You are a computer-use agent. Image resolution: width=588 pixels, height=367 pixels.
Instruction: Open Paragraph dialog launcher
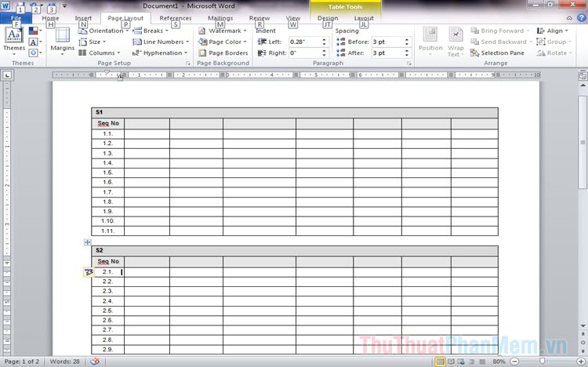click(409, 64)
